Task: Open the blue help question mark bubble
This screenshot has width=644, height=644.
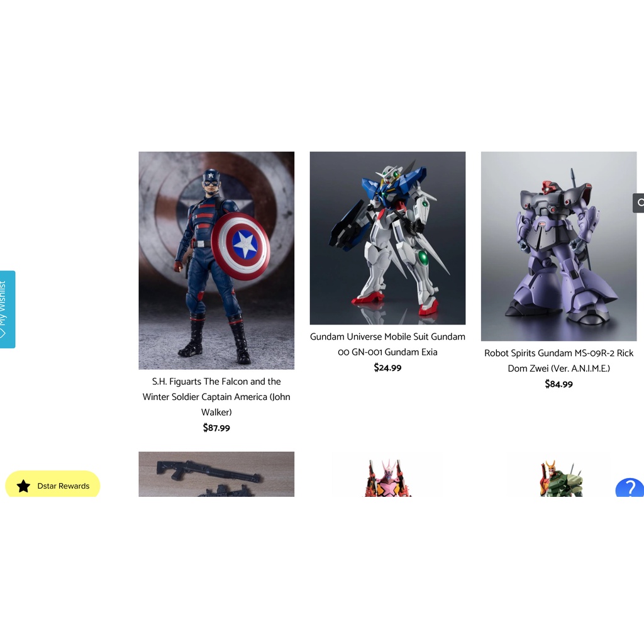Action: tap(630, 487)
